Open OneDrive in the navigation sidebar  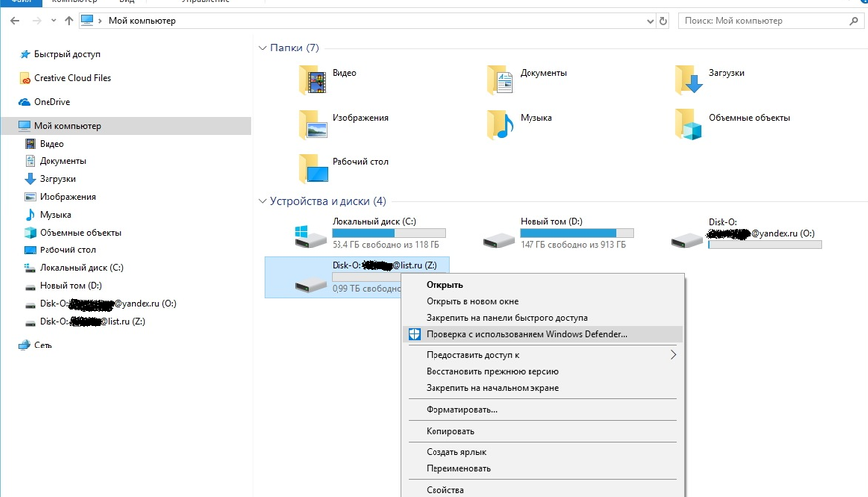coord(51,102)
